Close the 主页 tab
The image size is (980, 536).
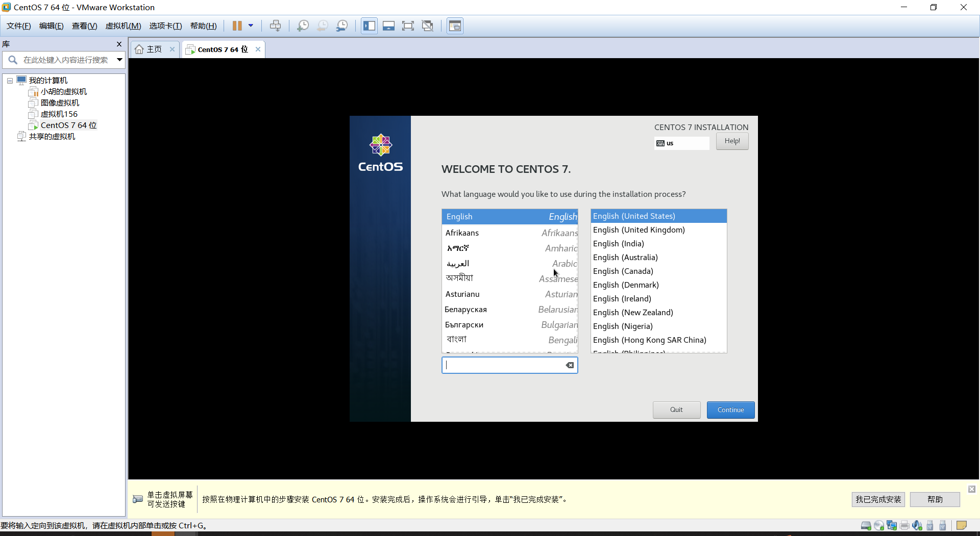coord(173,49)
